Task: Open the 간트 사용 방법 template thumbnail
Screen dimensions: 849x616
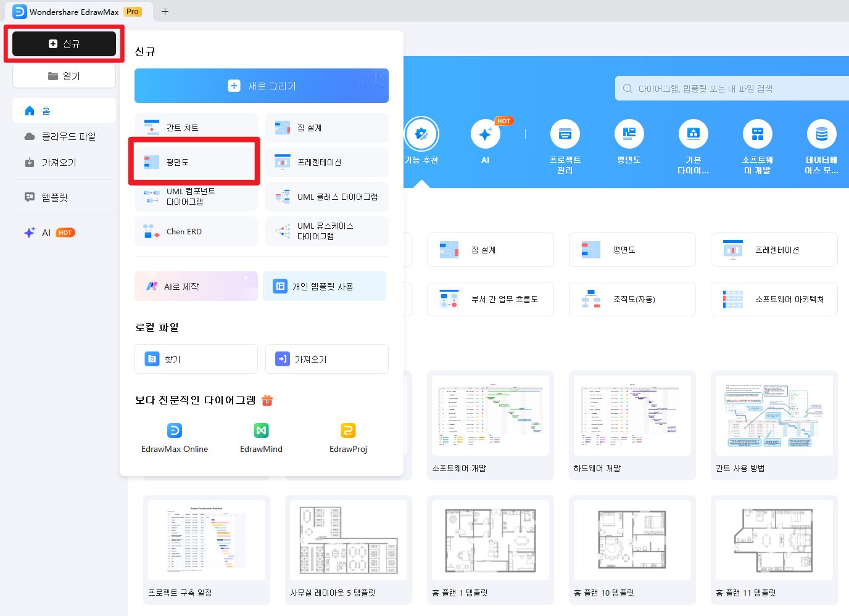Action: pos(774,416)
